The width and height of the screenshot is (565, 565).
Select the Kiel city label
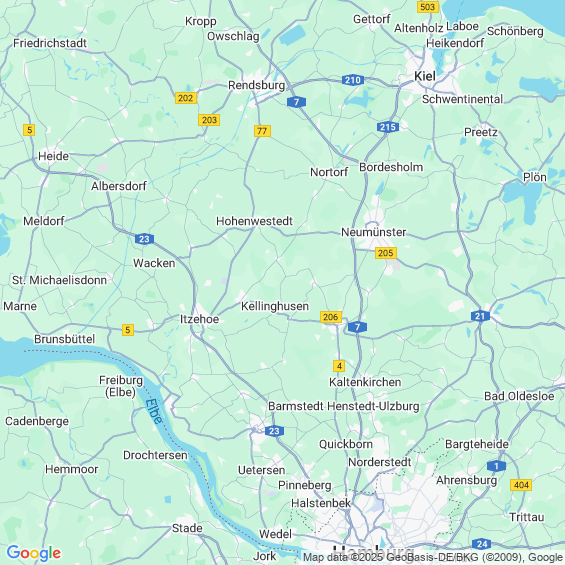click(x=425, y=76)
